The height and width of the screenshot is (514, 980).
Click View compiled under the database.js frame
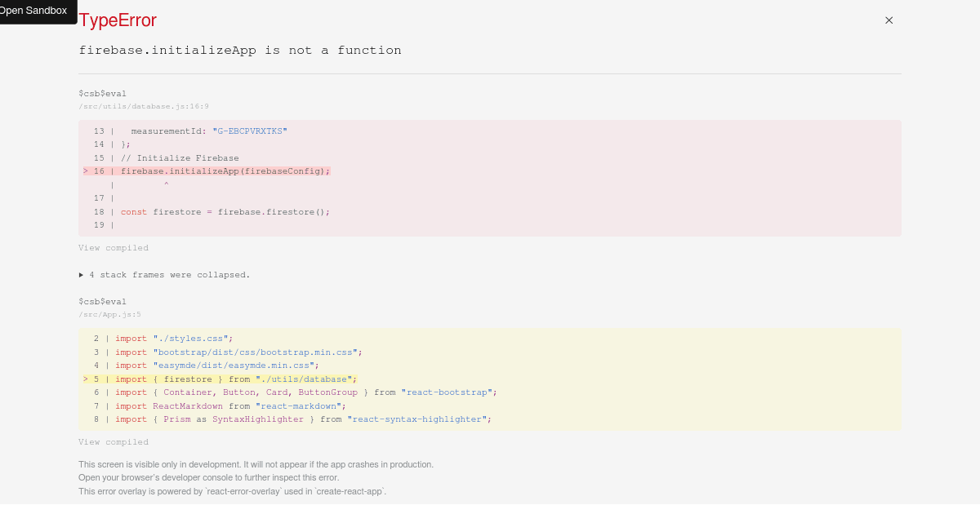114,247
